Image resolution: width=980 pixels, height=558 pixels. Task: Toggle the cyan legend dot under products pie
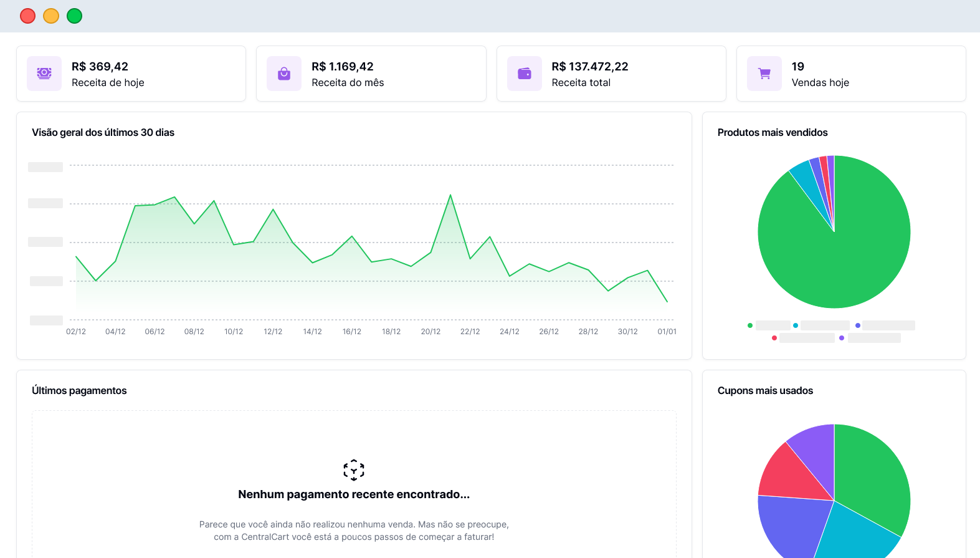(796, 325)
